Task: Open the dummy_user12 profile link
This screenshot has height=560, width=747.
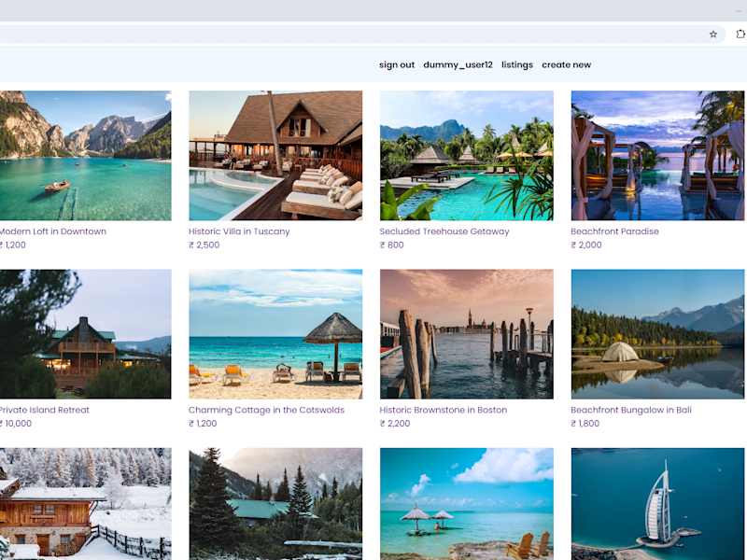Action: click(x=458, y=64)
